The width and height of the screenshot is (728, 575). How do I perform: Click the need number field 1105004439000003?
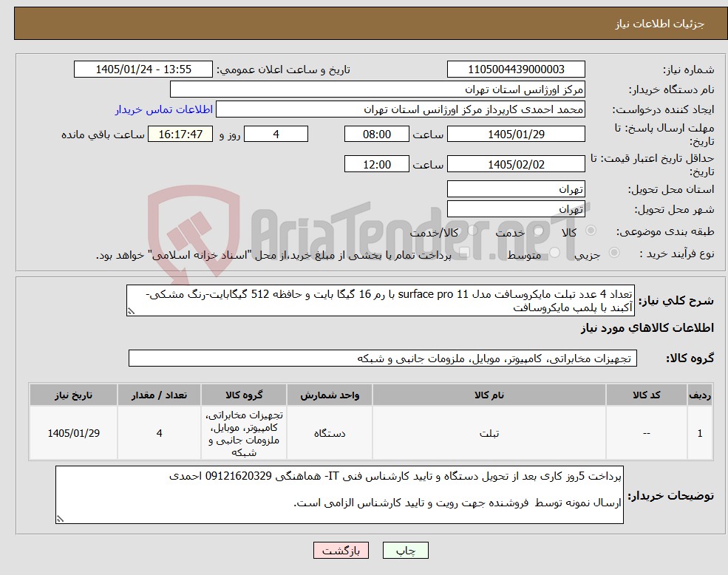pyautogui.click(x=516, y=69)
